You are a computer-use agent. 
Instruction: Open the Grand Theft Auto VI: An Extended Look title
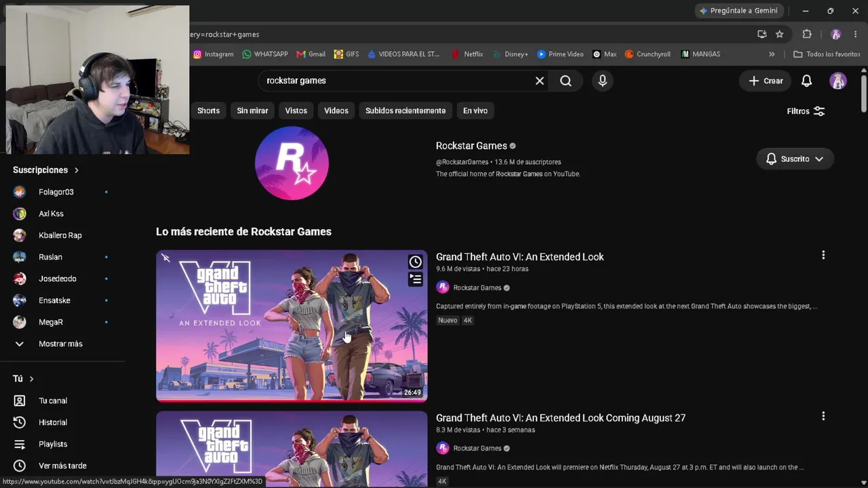point(520,257)
